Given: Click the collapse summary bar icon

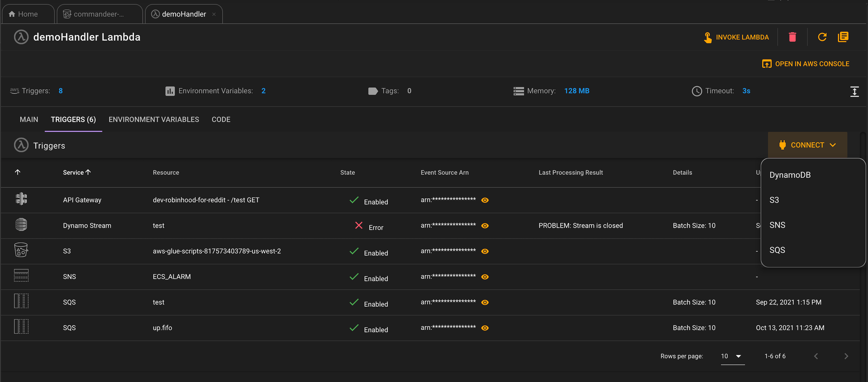Looking at the screenshot, I should pos(854,91).
